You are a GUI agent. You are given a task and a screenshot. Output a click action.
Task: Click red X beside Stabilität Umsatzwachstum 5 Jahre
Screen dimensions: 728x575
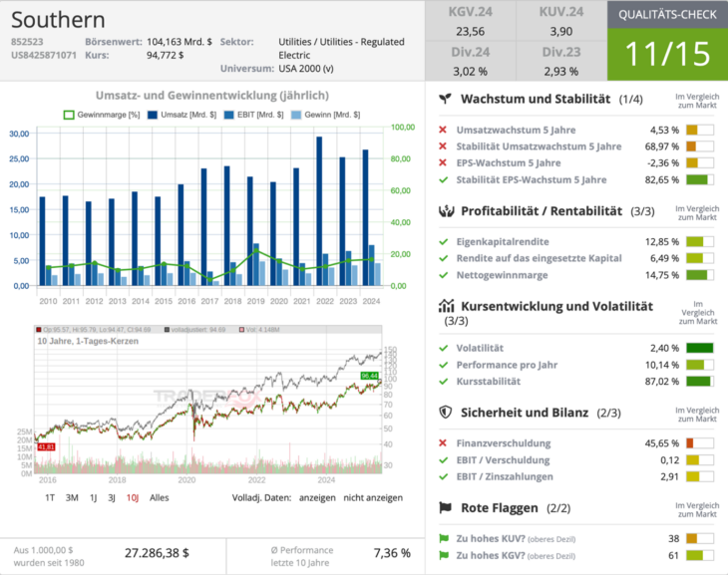coord(443,146)
